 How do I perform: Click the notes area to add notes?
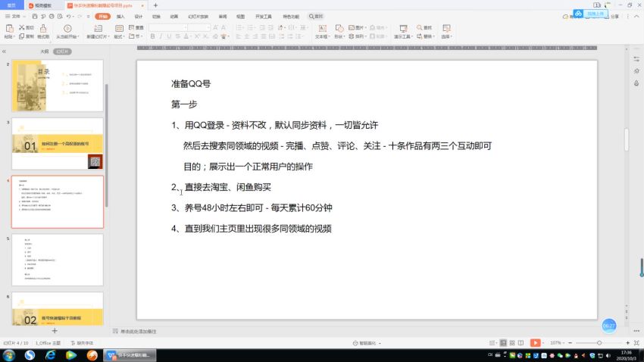coord(139,331)
